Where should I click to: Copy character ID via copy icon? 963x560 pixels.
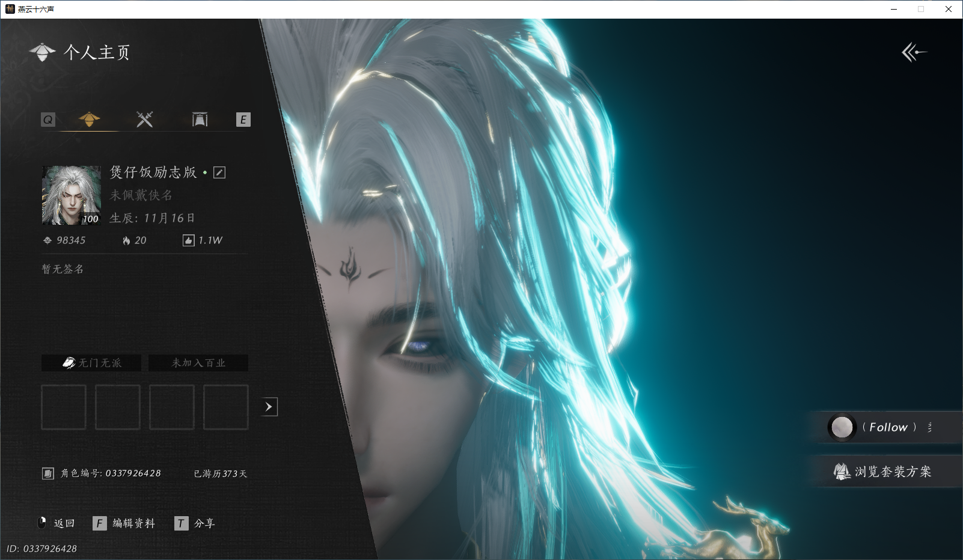(x=48, y=473)
